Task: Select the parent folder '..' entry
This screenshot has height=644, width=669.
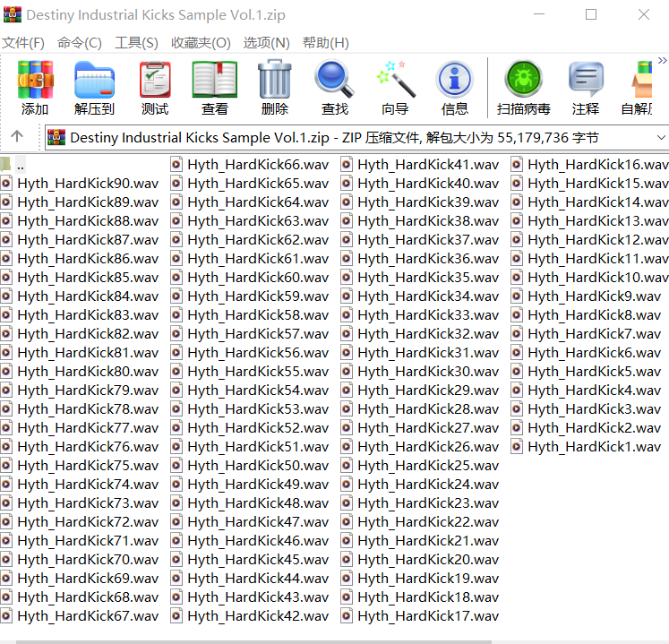Action: pyautogui.click(x=20, y=165)
